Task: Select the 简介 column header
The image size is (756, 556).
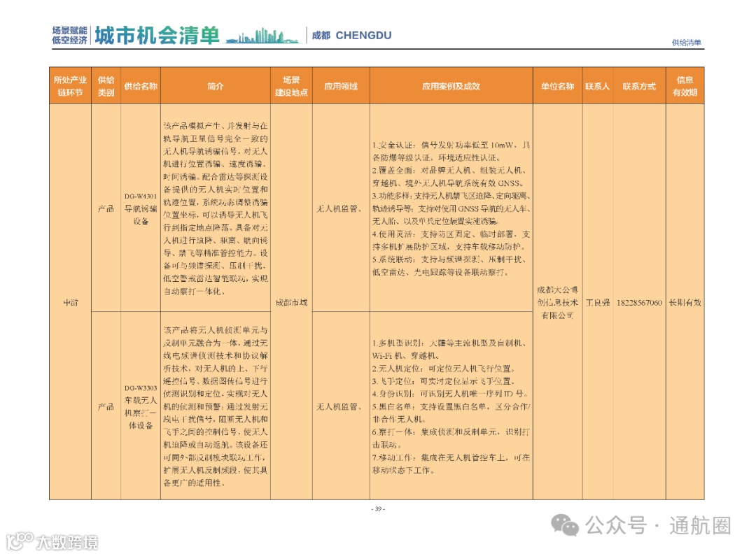Action: [x=216, y=86]
